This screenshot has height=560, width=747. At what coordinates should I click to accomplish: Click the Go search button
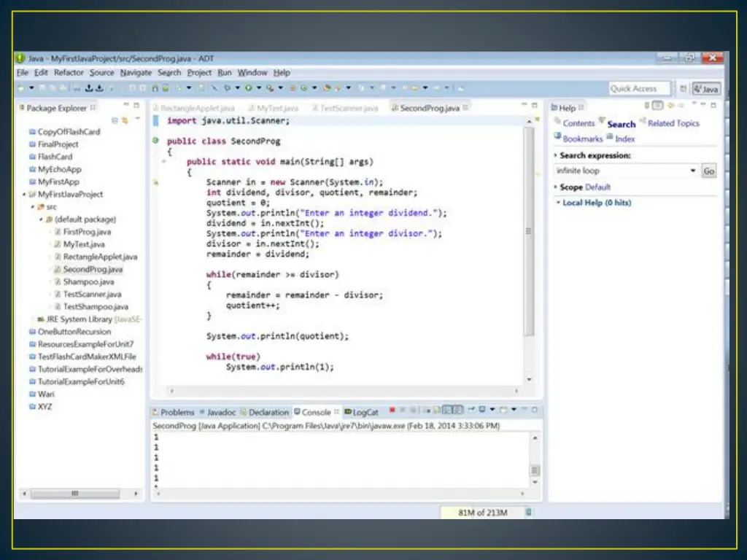tap(709, 171)
